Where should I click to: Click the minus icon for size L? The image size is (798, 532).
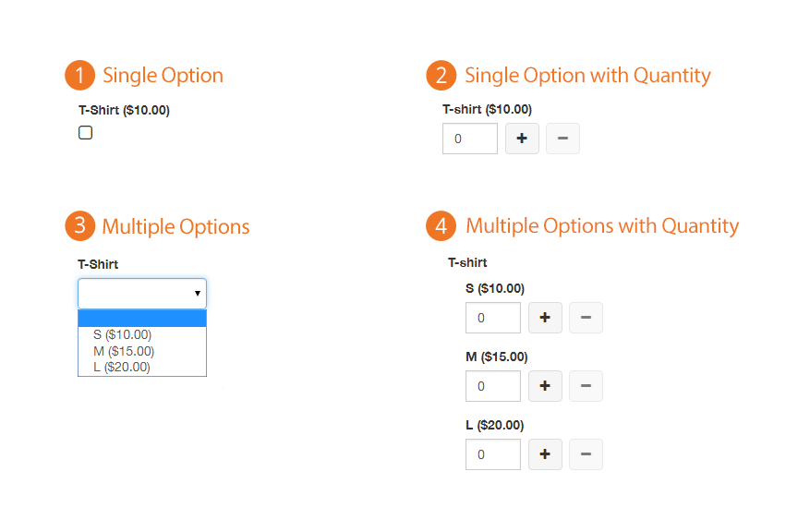coord(586,454)
